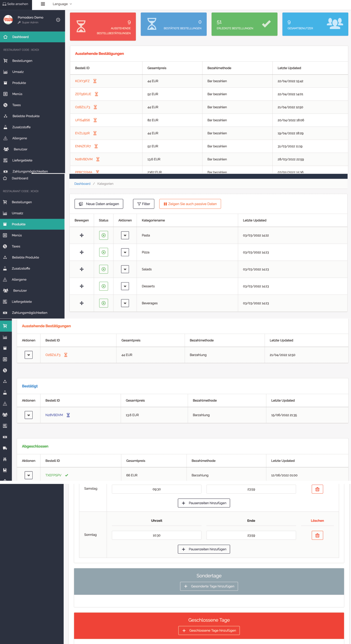The width and height of the screenshot is (351, 644).
Task: Click Geschlossene Tage hinzufügen button
Action: coord(209,630)
